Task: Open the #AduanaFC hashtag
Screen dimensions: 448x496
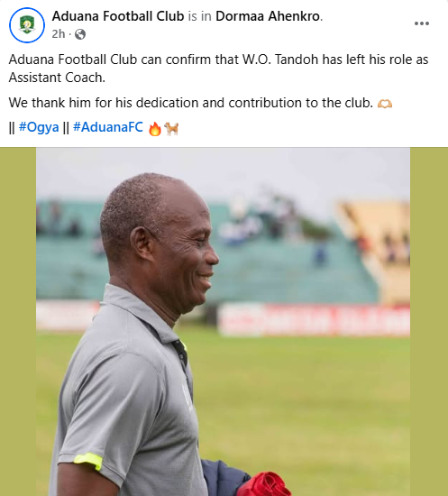Action: (108, 127)
